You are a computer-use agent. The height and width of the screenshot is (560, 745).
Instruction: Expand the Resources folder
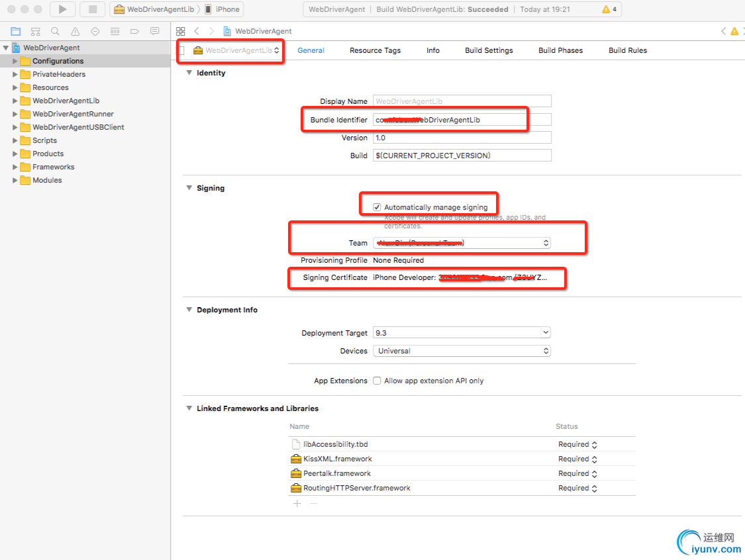pos(15,87)
